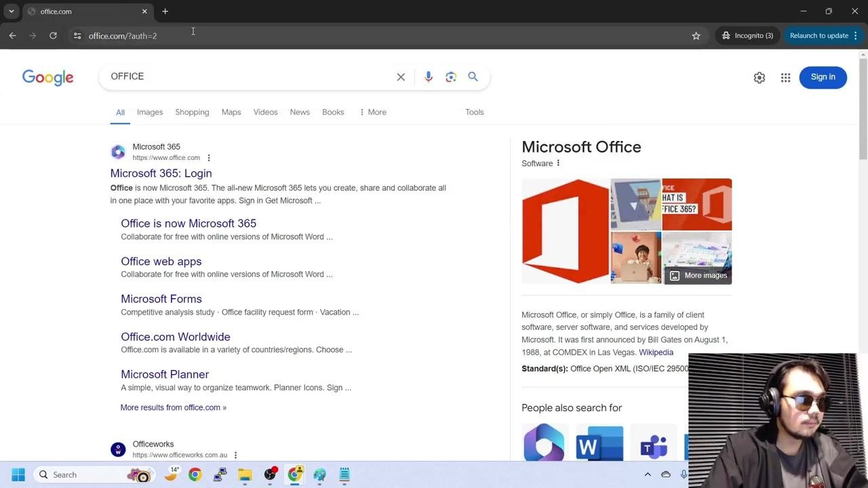
Task: Start voice search with the microphone
Action: point(428,77)
